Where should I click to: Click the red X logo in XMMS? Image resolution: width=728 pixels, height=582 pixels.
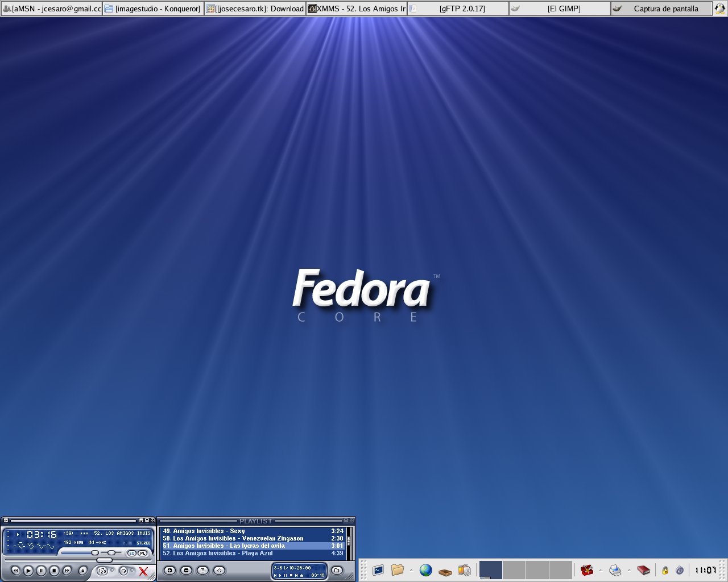pyautogui.click(x=143, y=571)
